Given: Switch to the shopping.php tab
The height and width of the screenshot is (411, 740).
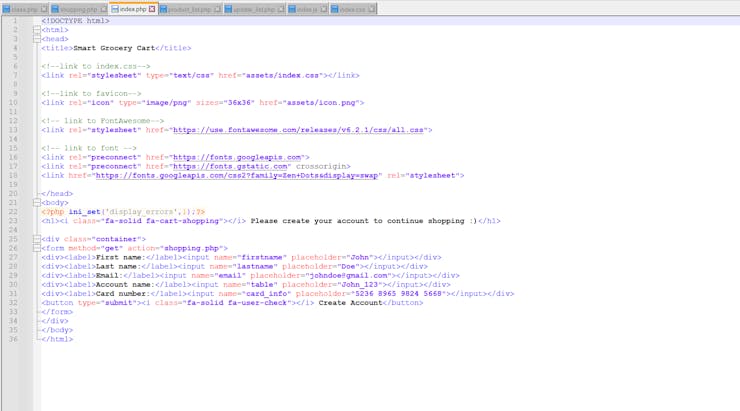Looking at the screenshot, I should point(78,9).
